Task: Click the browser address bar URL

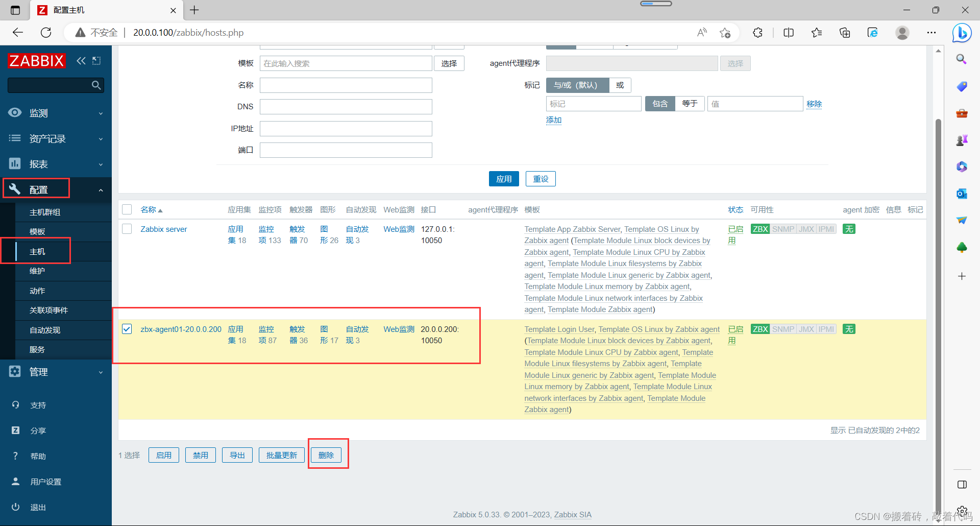Action: click(x=188, y=33)
